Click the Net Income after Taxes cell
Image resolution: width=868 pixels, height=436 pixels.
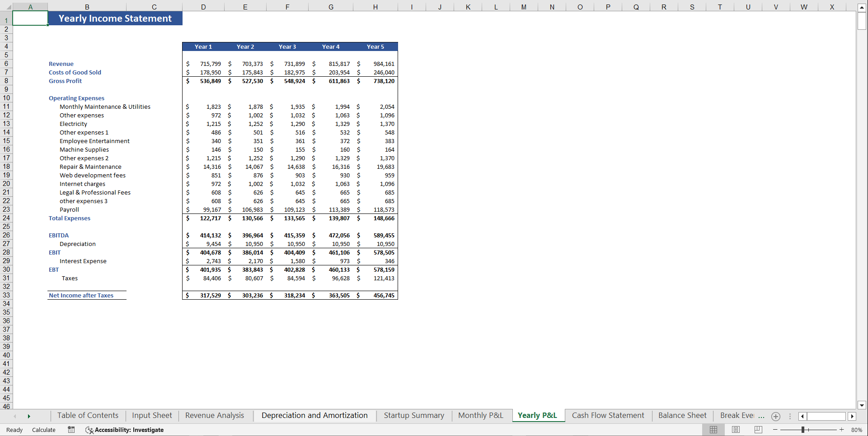pyautogui.click(x=81, y=295)
